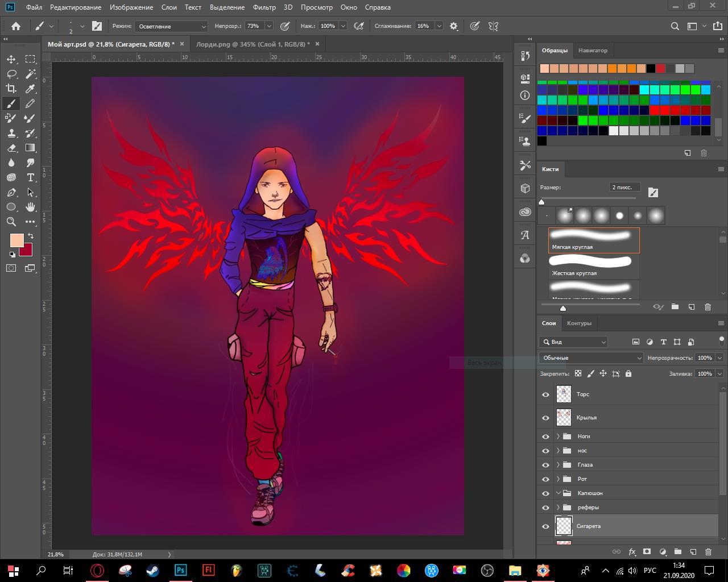Expand the реферы group
Screen dimensions: 728x582
tap(558, 508)
